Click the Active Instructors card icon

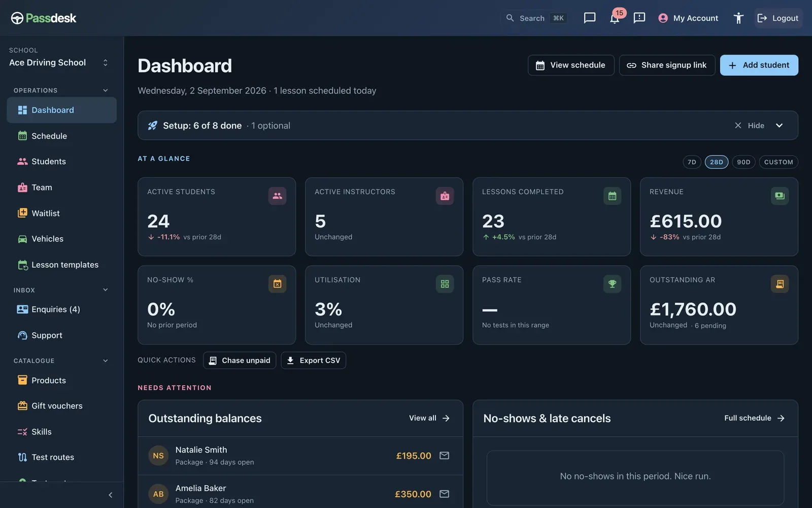click(x=445, y=196)
